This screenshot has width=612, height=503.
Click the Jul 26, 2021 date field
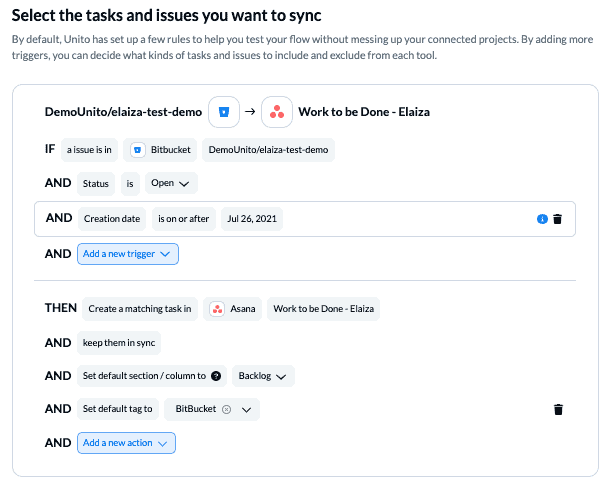click(252, 219)
